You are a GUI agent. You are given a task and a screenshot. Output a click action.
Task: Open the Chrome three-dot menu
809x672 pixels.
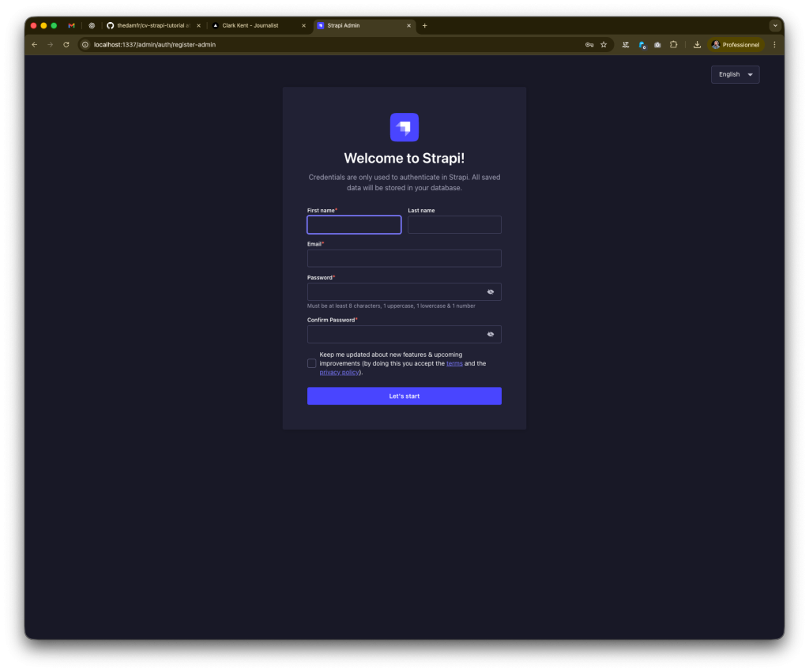(774, 45)
